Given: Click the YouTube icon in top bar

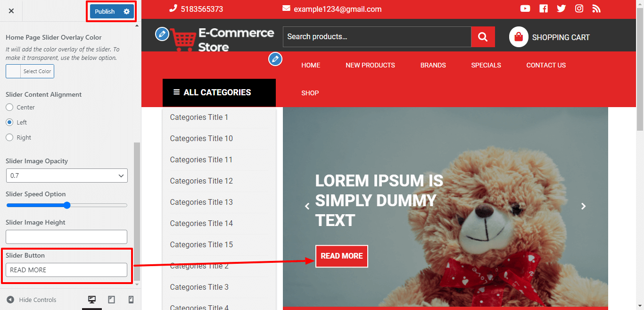Looking at the screenshot, I should pyautogui.click(x=525, y=8).
